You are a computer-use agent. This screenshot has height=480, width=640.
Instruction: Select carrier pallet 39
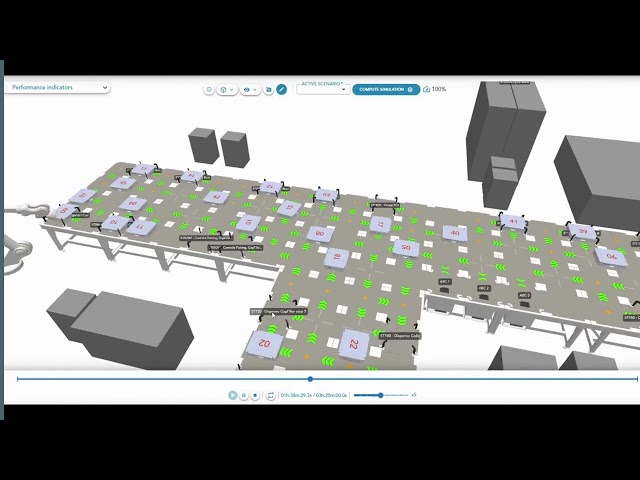(582, 231)
